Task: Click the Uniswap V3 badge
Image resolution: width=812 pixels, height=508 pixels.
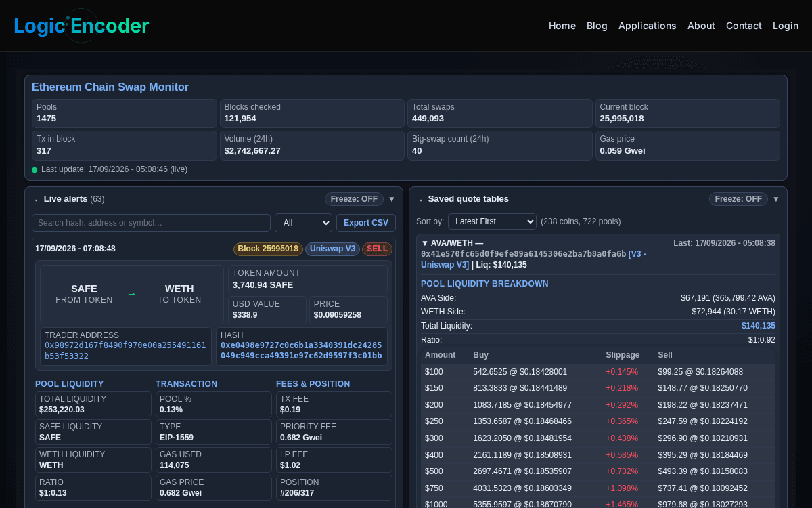Action: point(332,249)
